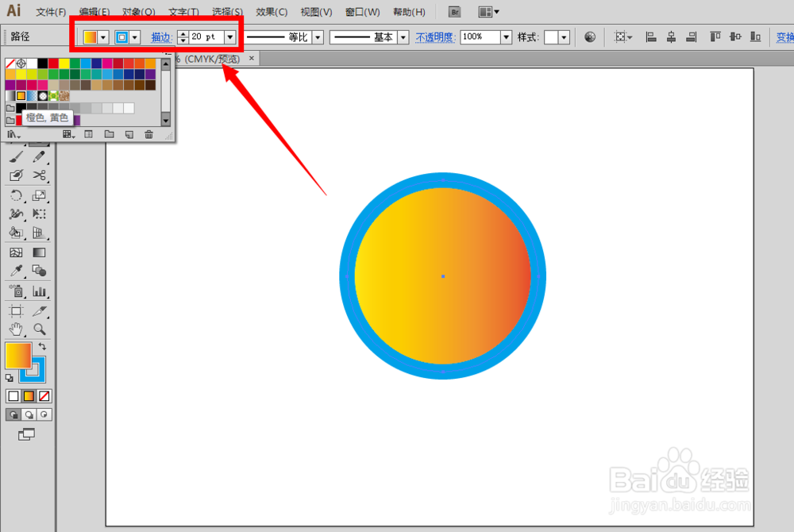Open 效果(C) menu

click(272, 12)
